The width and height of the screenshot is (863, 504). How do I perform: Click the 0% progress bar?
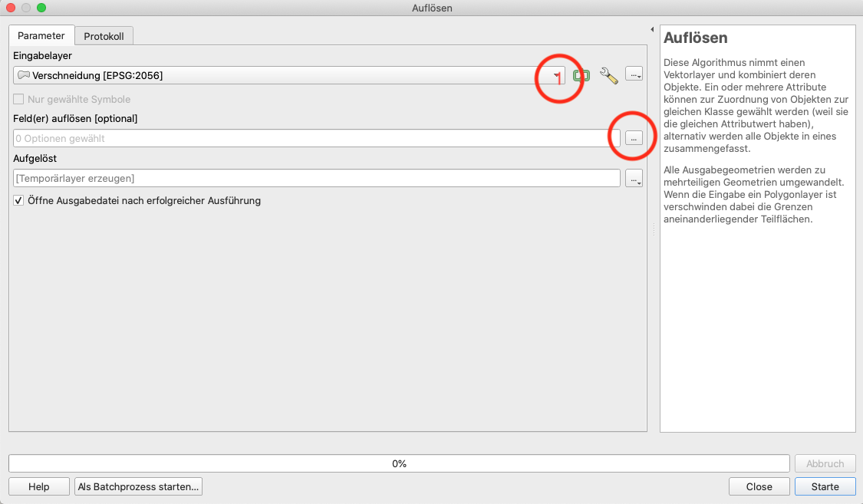(x=399, y=463)
